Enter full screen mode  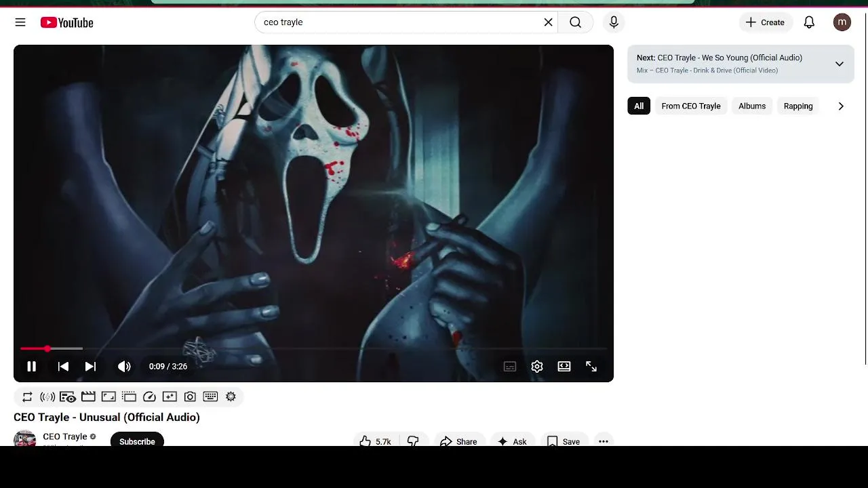point(591,367)
